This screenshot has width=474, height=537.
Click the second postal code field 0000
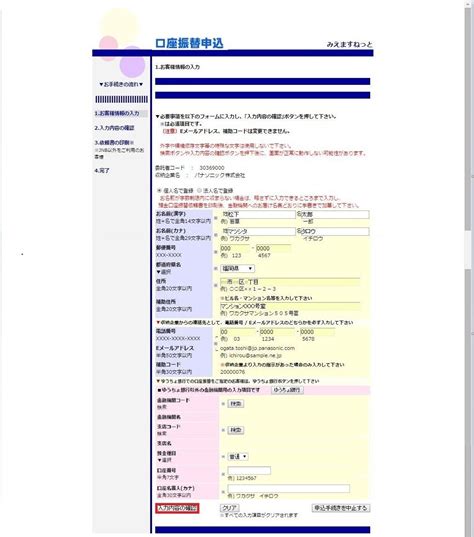[x=273, y=248]
